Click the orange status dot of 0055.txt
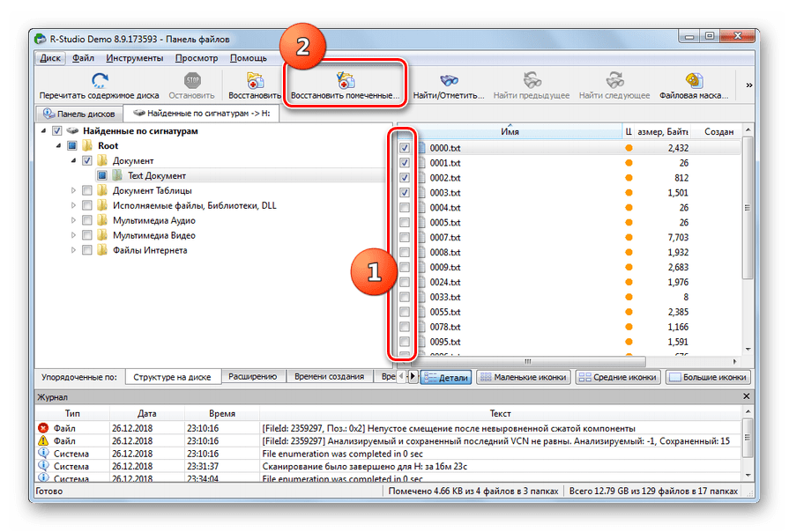This screenshot has height=532, width=789. (x=629, y=312)
